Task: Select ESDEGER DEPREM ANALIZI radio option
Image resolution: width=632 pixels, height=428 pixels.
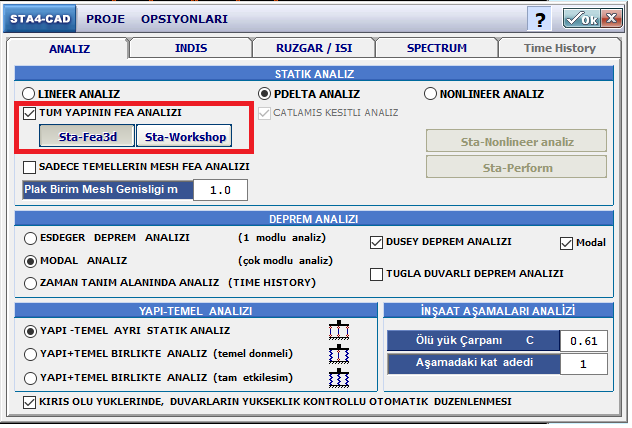Action: (x=29, y=240)
